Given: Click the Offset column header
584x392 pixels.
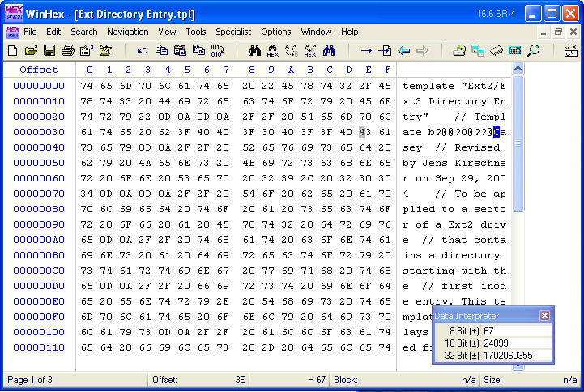Looking at the screenshot, I should point(39,70).
